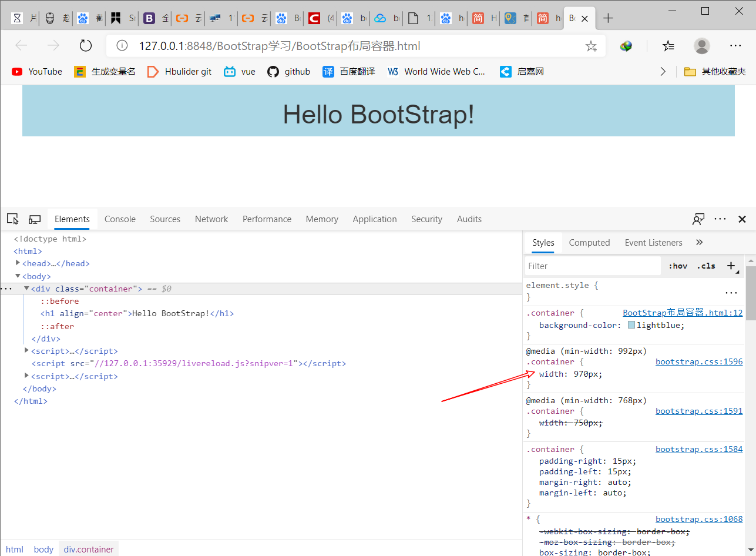
Task: Click the Styles filter input field
Action: tap(593, 266)
